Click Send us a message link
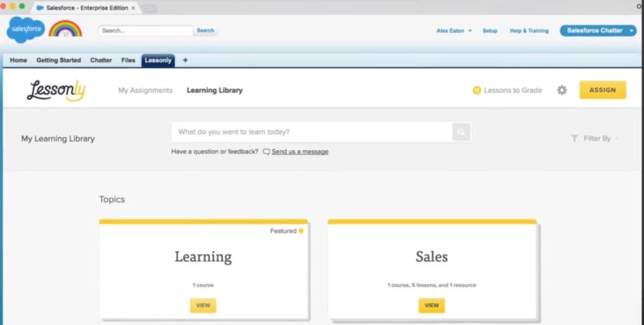The image size is (644, 325). click(300, 152)
